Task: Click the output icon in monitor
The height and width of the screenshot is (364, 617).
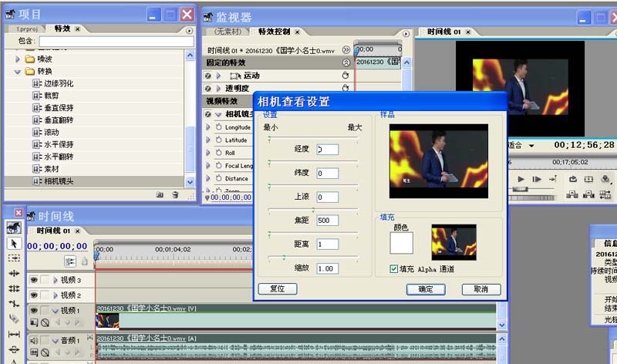Action: point(605,179)
